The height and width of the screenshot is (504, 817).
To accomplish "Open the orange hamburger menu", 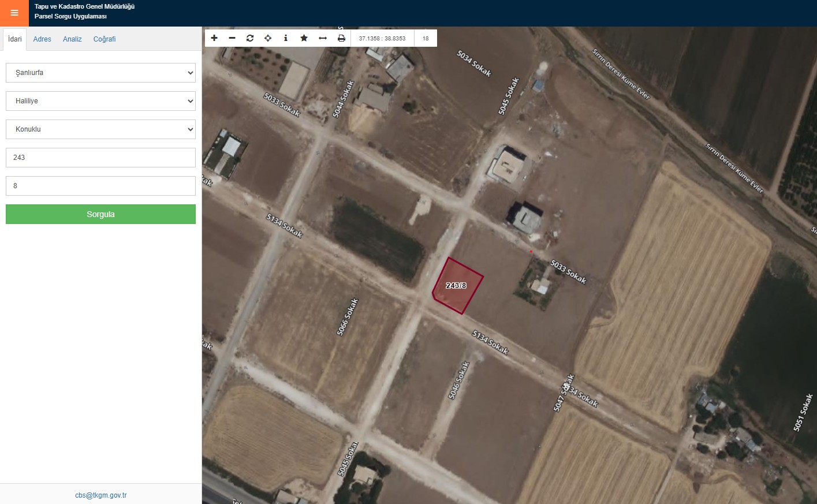I will [x=14, y=13].
